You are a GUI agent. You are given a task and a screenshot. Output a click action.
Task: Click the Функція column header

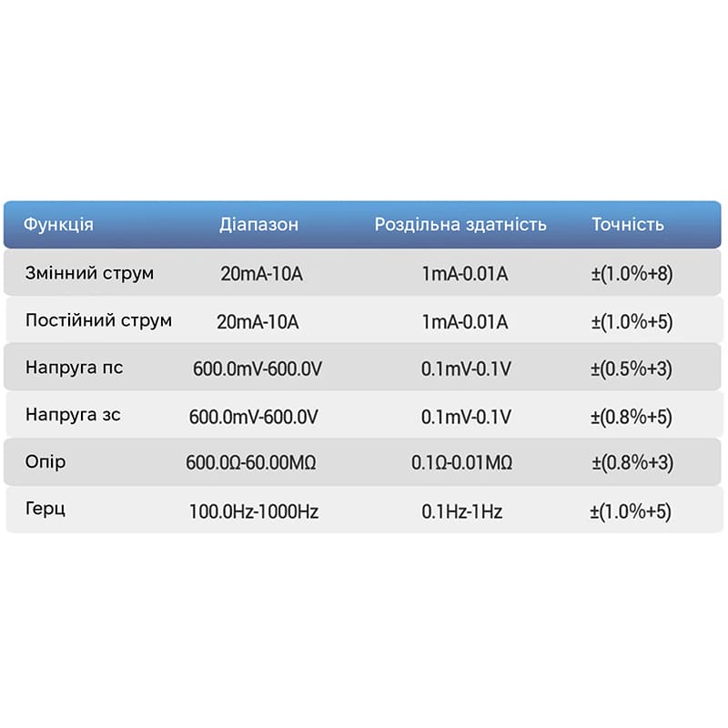58,225
